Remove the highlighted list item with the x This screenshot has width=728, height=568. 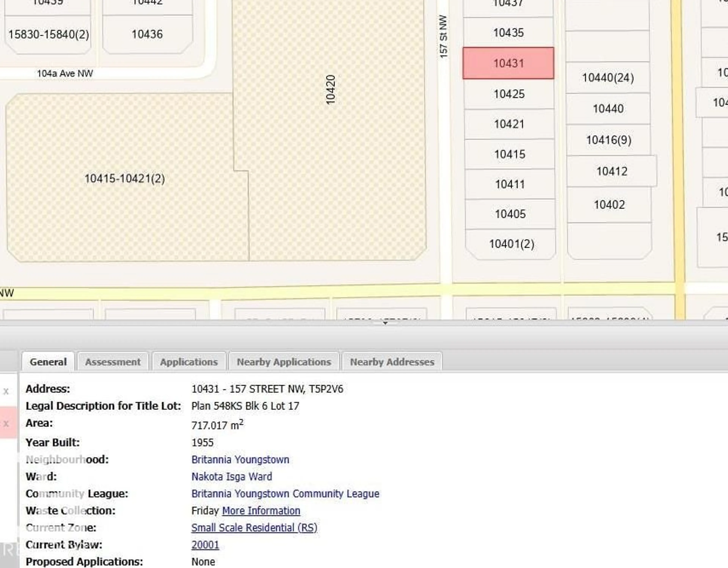coord(6,423)
